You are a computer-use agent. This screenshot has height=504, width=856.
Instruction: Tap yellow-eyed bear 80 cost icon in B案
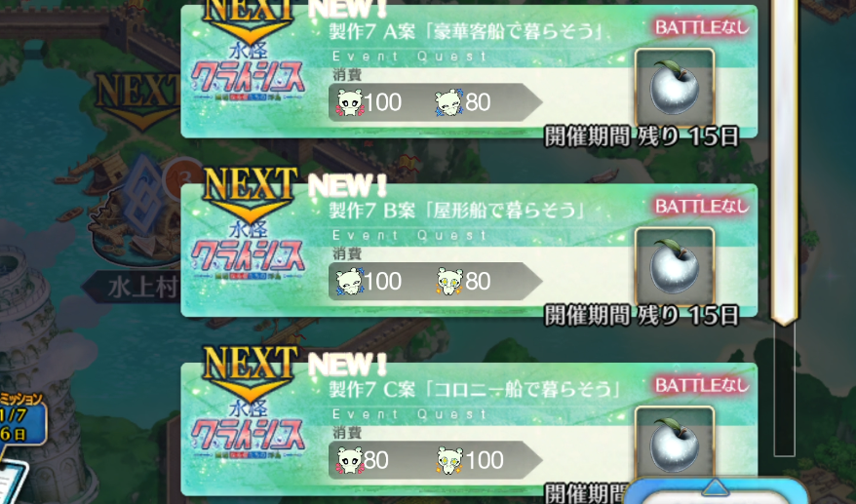coord(448,281)
